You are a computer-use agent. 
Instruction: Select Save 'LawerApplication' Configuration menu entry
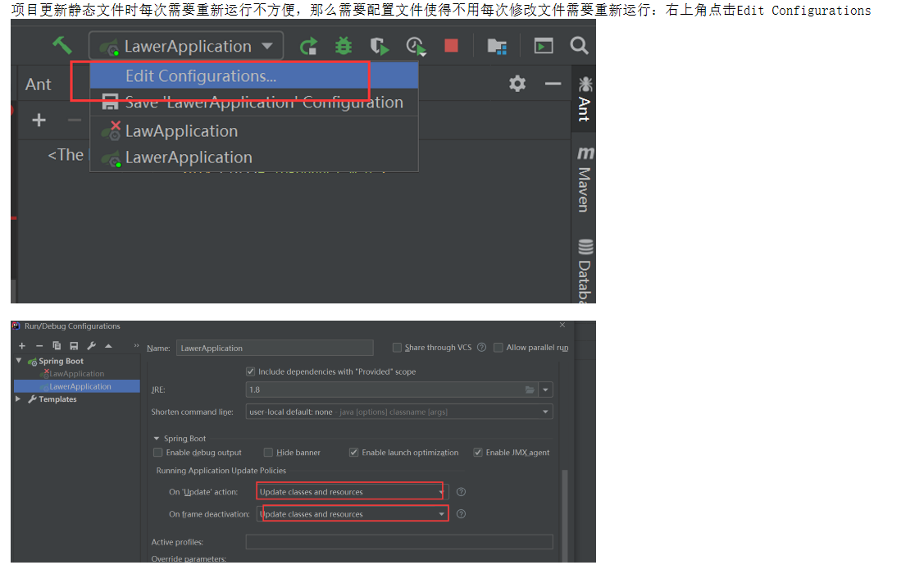point(254,103)
